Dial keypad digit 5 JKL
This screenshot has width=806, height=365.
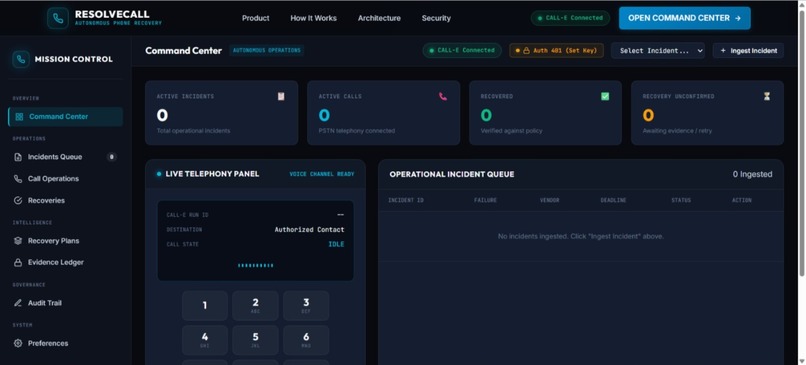click(x=255, y=340)
